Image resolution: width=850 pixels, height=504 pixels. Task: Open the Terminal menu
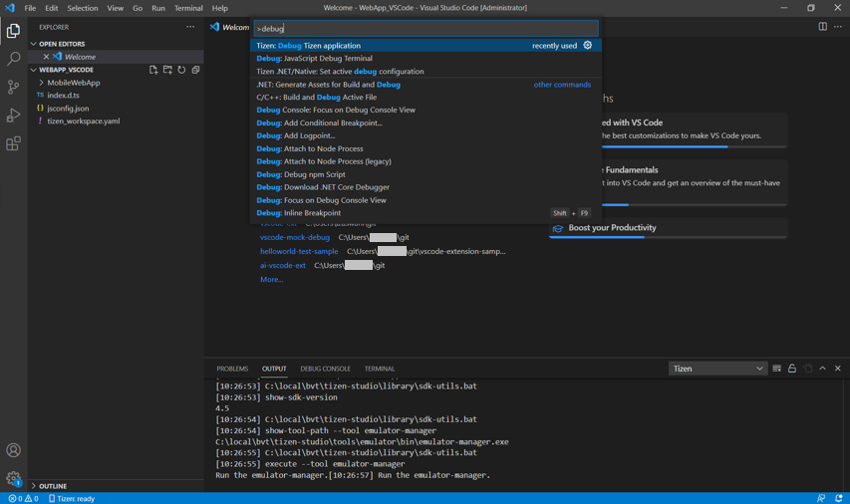click(x=188, y=8)
